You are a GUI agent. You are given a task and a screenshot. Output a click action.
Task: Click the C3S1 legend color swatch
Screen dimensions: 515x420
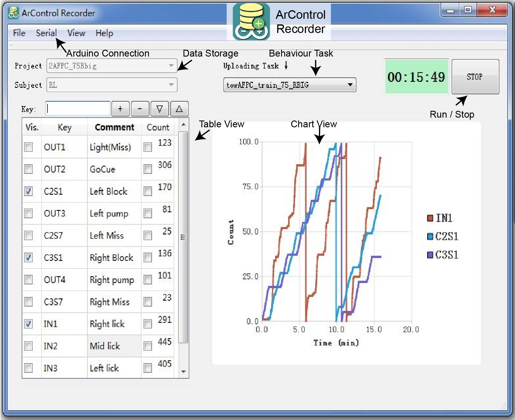point(430,255)
